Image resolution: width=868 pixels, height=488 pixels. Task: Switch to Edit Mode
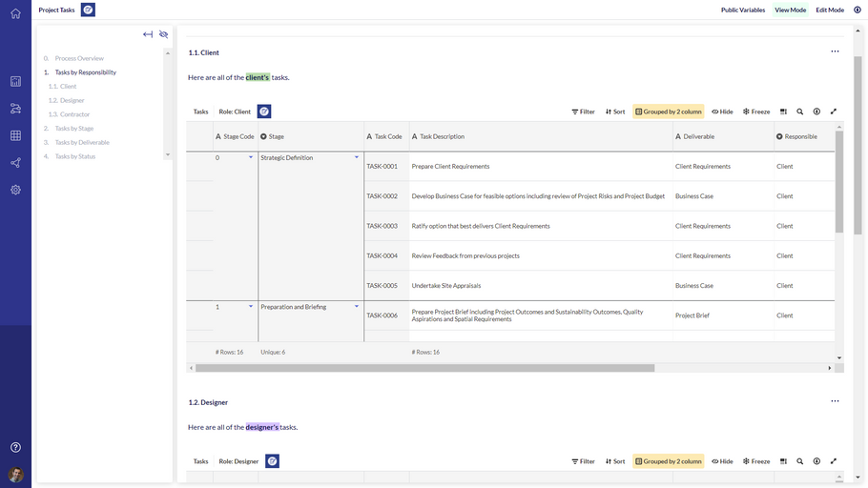coord(829,10)
